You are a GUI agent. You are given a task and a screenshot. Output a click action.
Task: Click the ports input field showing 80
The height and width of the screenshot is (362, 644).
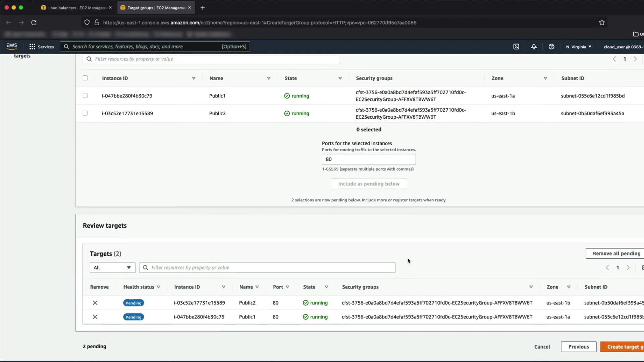(369, 159)
